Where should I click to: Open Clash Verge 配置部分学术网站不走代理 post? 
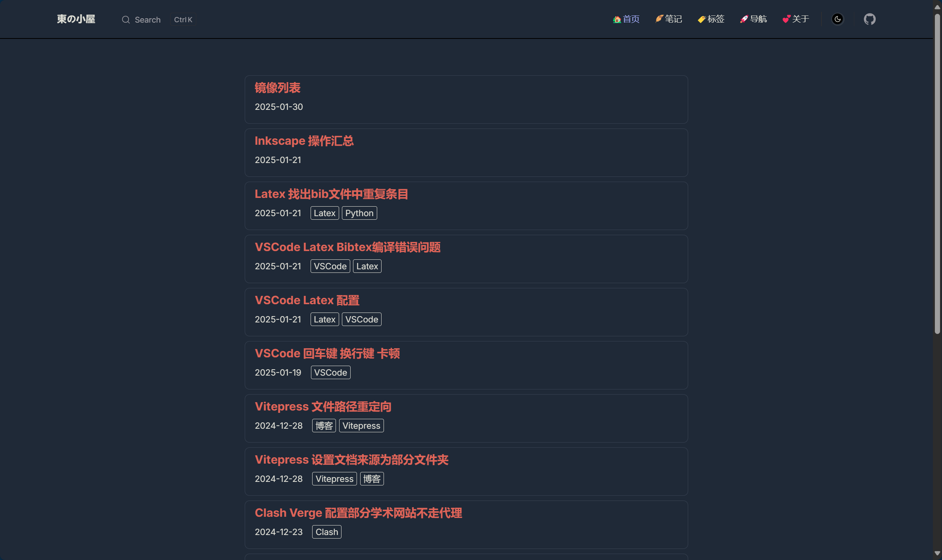point(359,513)
